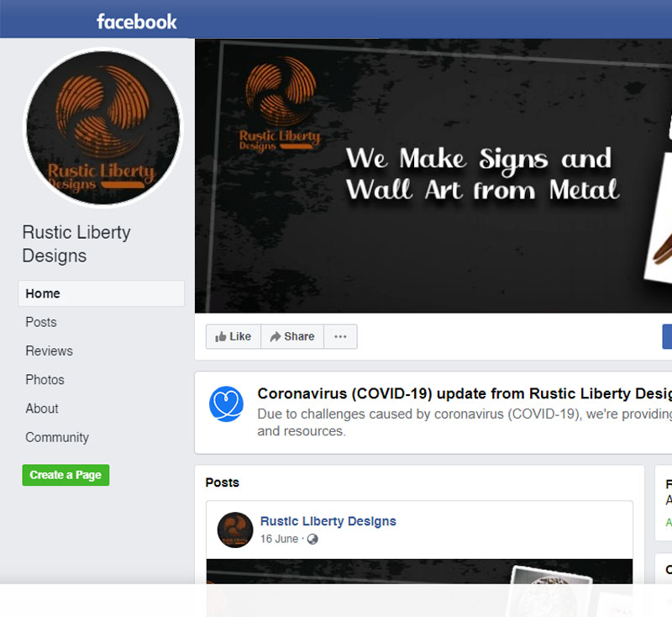Go to Posts in the sidebar
The width and height of the screenshot is (672, 617).
point(41,322)
